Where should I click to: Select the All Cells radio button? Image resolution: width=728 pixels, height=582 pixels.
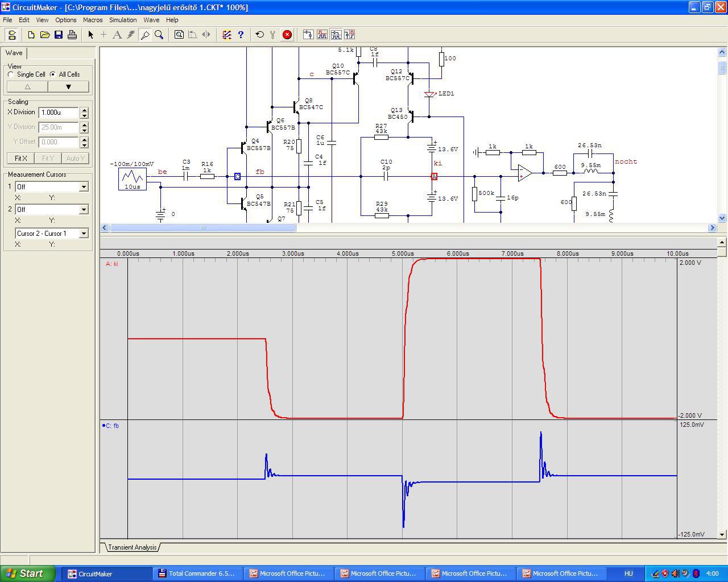[x=53, y=74]
